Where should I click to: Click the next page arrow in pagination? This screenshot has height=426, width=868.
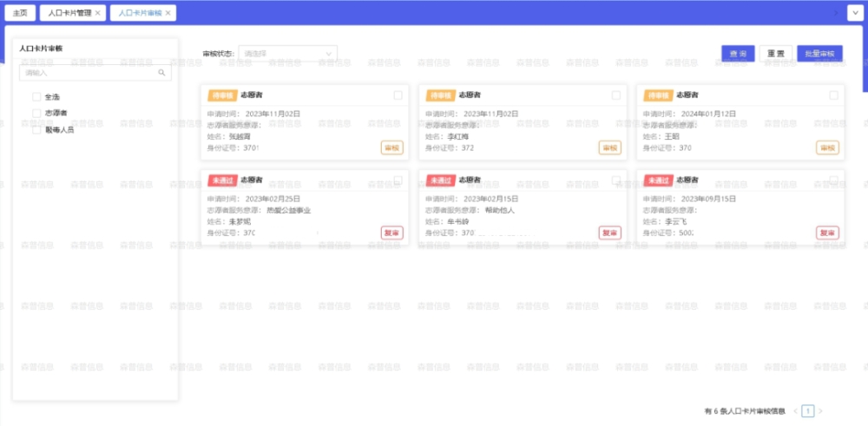(821, 410)
